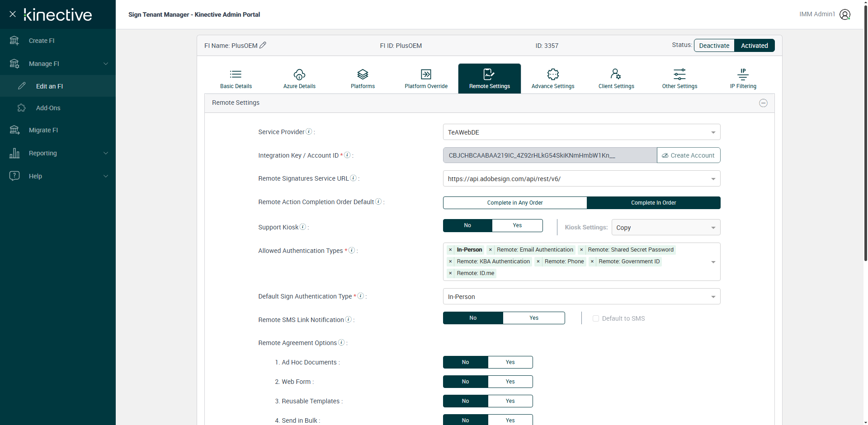Image resolution: width=868 pixels, height=425 pixels.
Task: Collapse the Remote Settings panel with the minus icon
Action: point(763,103)
